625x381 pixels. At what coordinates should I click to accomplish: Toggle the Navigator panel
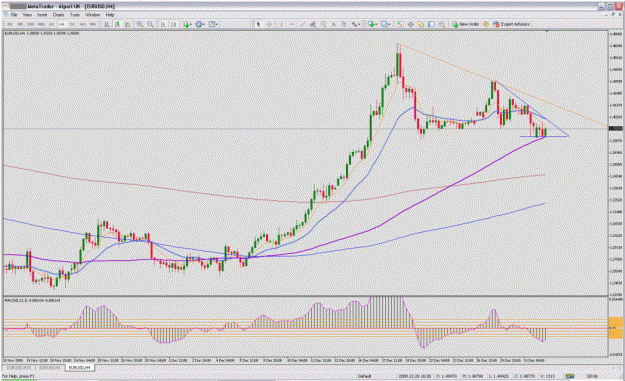click(x=421, y=24)
